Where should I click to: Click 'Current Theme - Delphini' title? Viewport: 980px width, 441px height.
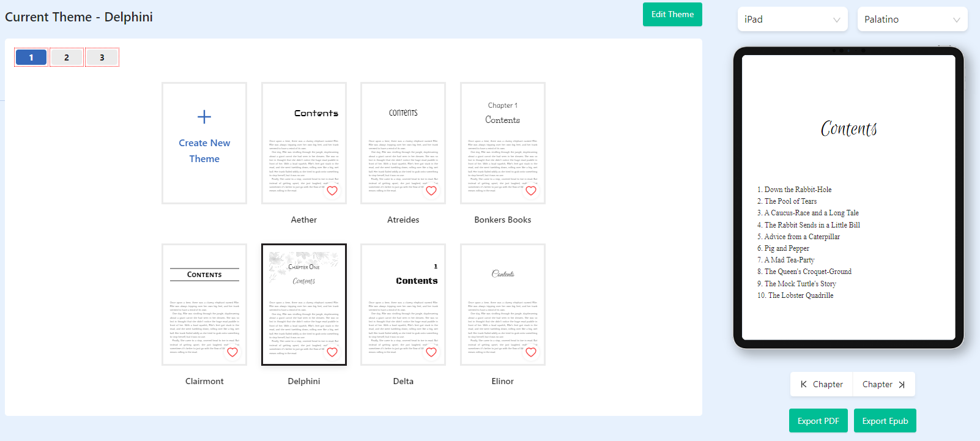click(79, 17)
